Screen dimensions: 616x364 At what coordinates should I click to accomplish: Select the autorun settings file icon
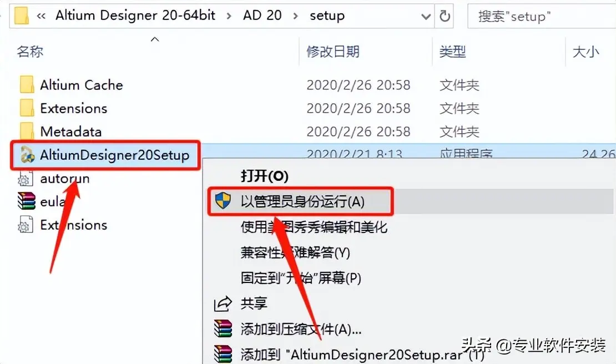click(x=25, y=178)
